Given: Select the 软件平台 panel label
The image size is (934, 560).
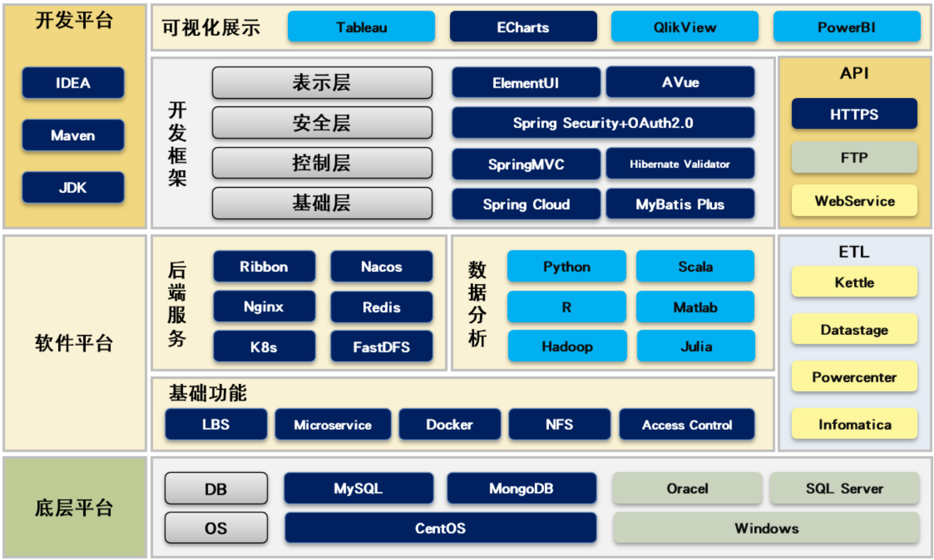Looking at the screenshot, I should [74, 343].
